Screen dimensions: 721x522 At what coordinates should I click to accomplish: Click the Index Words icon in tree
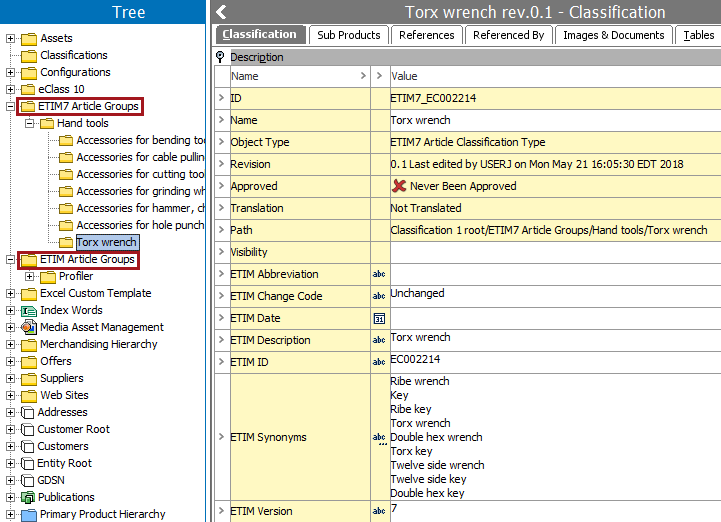coord(28,310)
